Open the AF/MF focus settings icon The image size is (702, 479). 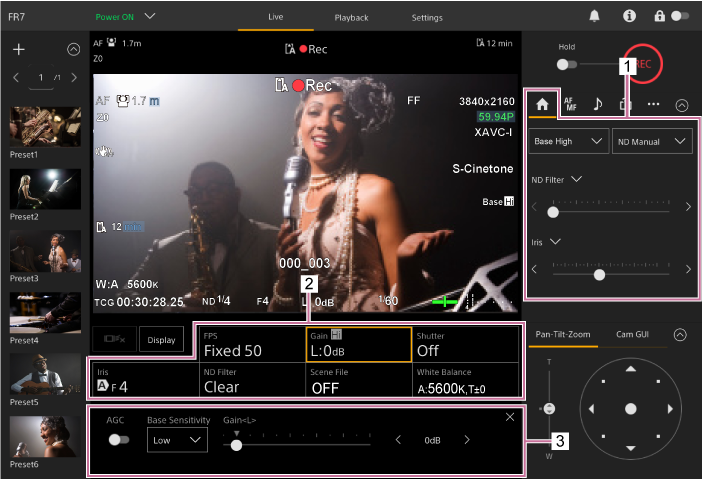(x=570, y=103)
